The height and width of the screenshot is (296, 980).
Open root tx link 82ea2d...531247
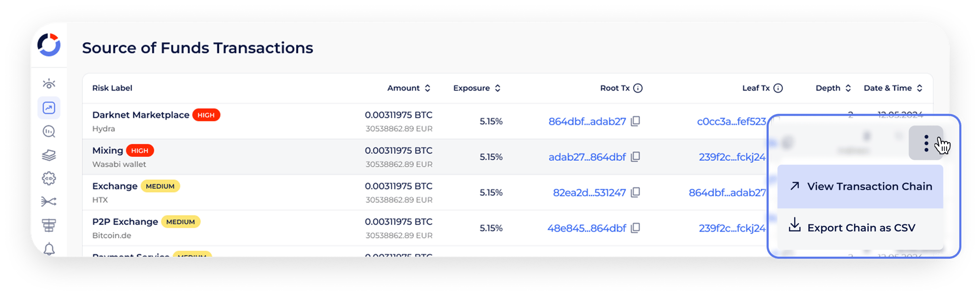pyautogui.click(x=589, y=193)
